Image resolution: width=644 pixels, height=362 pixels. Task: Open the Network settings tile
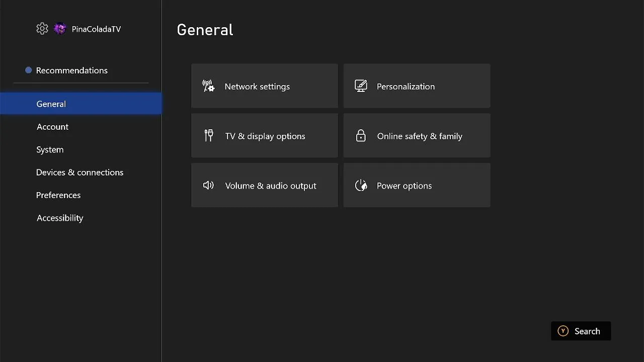pyautogui.click(x=265, y=86)
